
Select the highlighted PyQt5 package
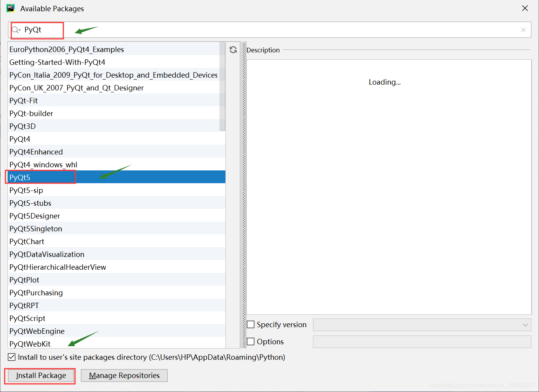pos(117,177)
